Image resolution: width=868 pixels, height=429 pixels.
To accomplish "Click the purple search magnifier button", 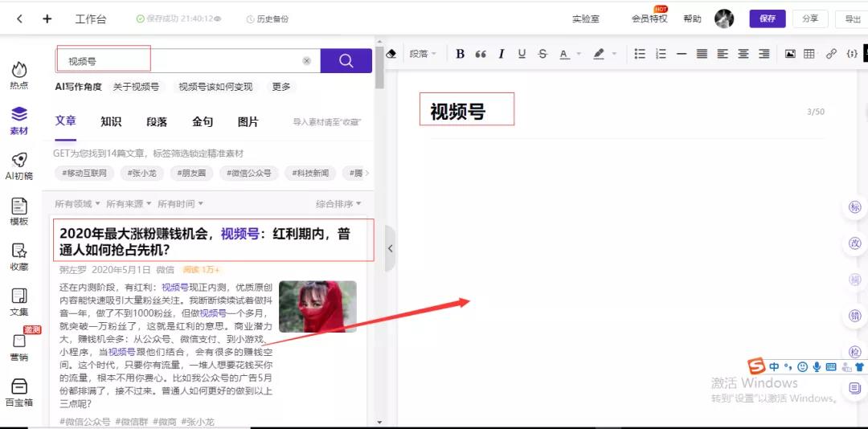I will [346, 61].
